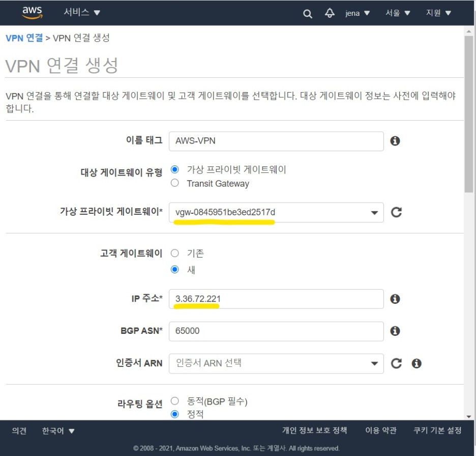Click the BGP ASN field with 65000
The image size is (476, 456).
tap(276, 331)
